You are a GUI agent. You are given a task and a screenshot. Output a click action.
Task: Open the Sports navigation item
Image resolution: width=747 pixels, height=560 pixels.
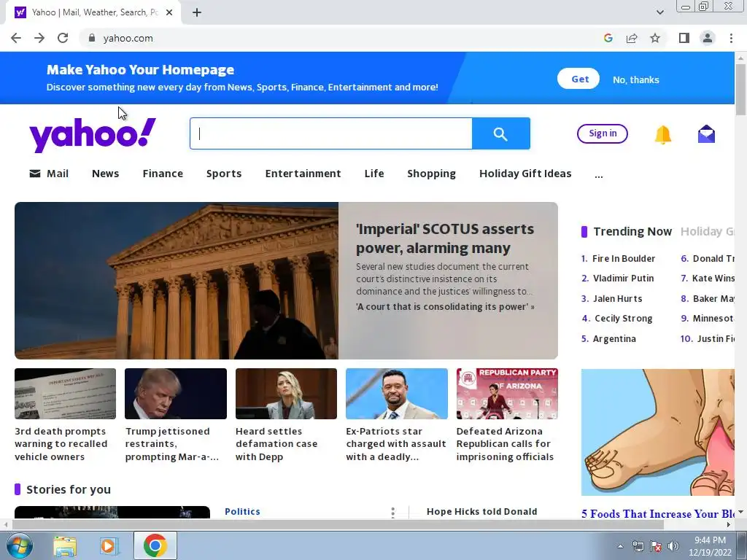224,174
